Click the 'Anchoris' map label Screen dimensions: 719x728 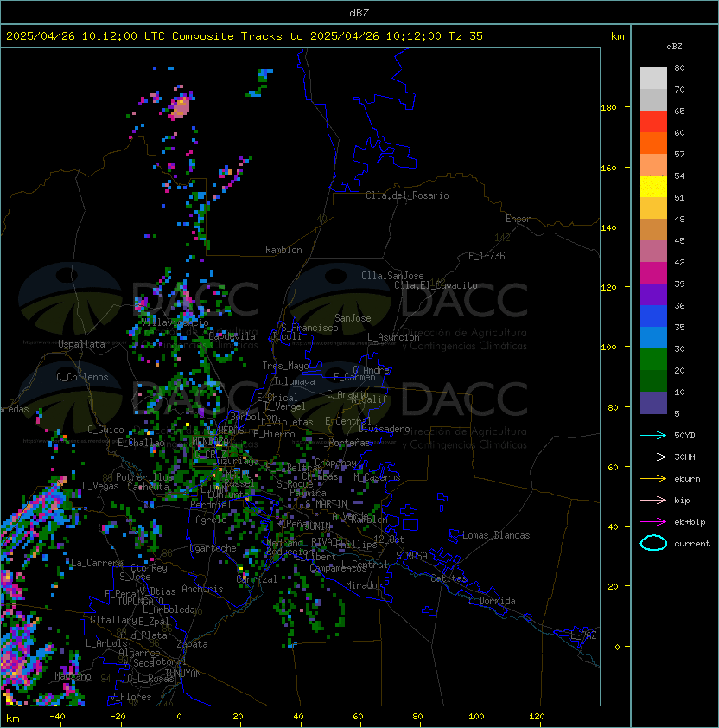[202, 589]
